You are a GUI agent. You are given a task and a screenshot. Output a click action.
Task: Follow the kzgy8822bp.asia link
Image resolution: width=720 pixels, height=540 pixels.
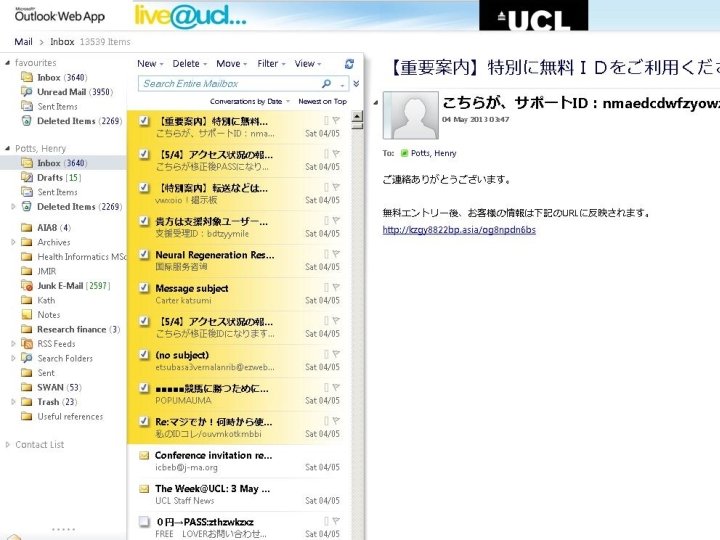tap(459, 230)
